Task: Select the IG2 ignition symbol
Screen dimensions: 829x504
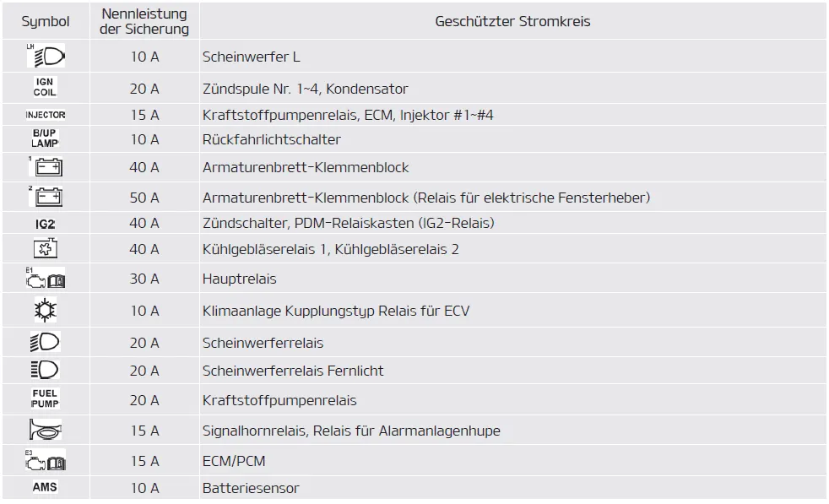Action: [46, 224]
